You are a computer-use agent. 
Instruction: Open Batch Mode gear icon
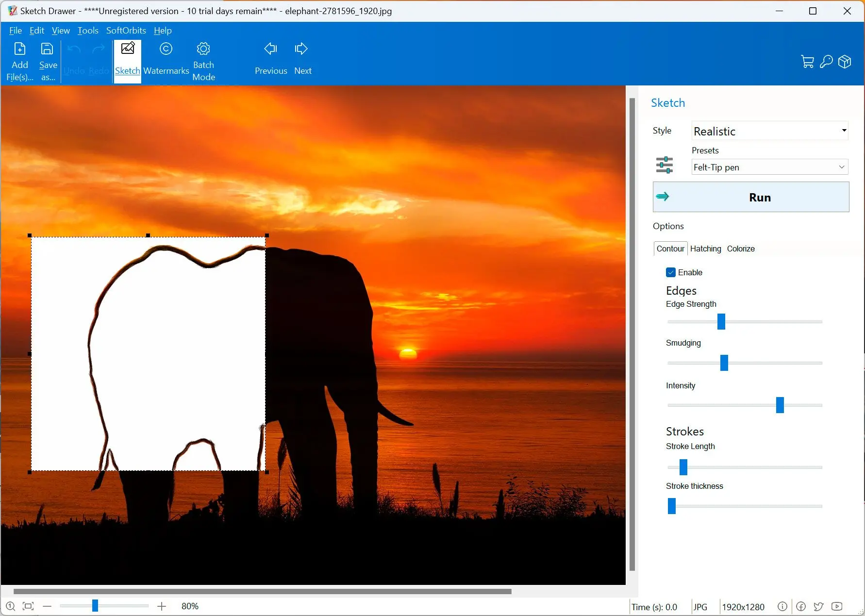click(203, 49)
